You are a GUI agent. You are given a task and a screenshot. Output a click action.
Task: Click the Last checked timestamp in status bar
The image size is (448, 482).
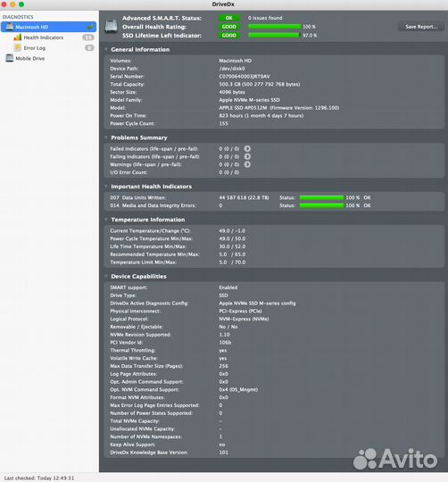coord(39,478)
